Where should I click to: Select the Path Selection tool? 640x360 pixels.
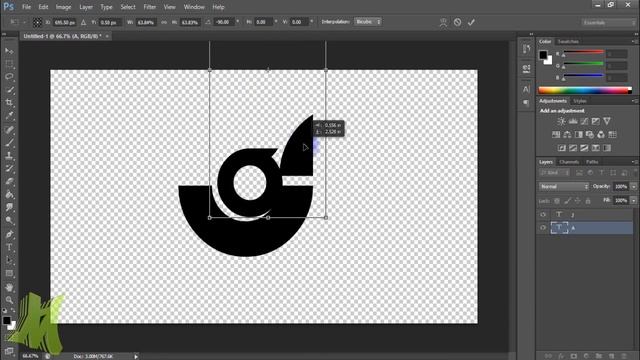tap(9, 260)
